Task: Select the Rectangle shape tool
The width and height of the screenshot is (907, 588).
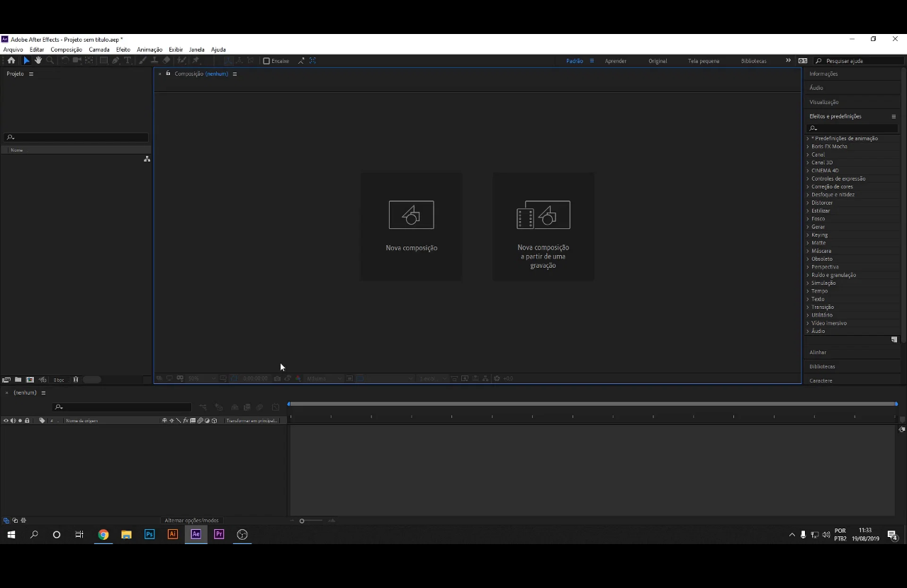Action: coord(103,60)
